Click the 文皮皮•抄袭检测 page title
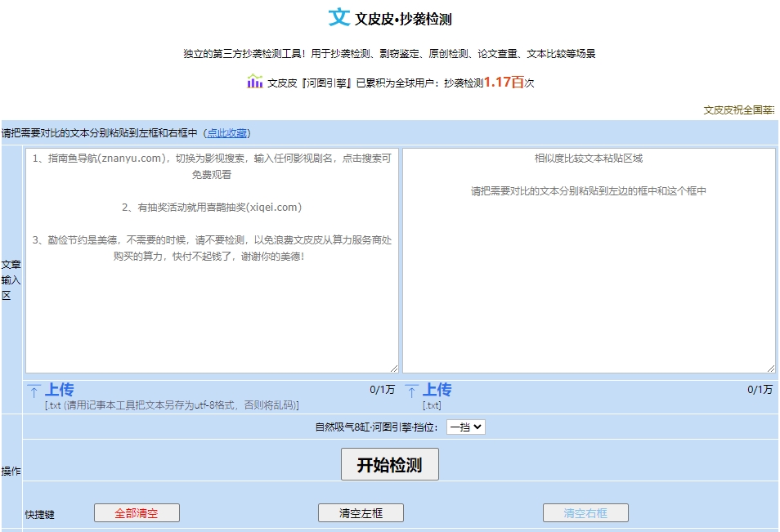This screenshot has width=780, height=532. (x=403, y=19)
